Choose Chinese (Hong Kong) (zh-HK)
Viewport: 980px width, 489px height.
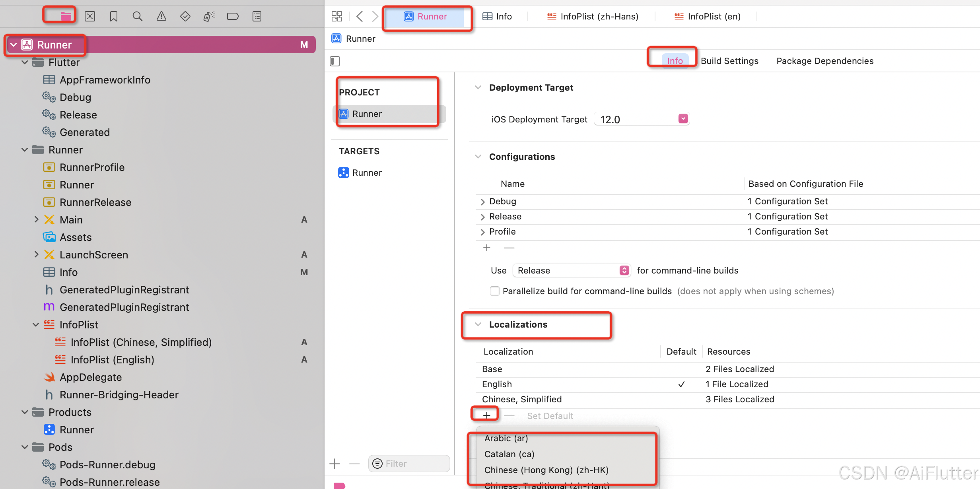(x=546, y=470)
